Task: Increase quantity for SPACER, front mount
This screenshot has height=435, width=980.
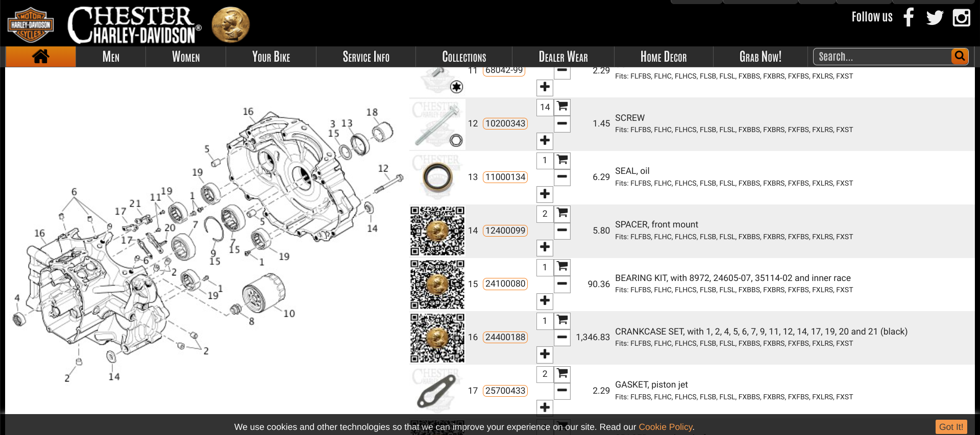Action: click(x=545, y=247)
